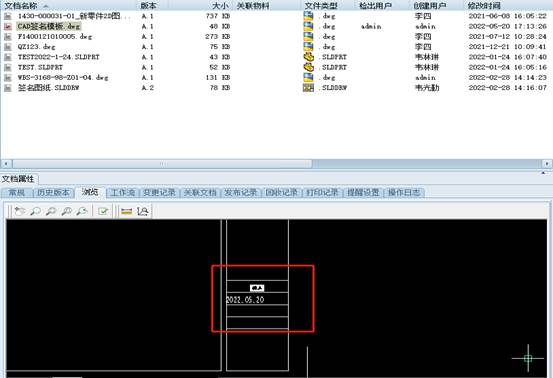Switch to the 操作日志 tab
The height and width of the screenshot is (378, 553).
click(404, 193)
